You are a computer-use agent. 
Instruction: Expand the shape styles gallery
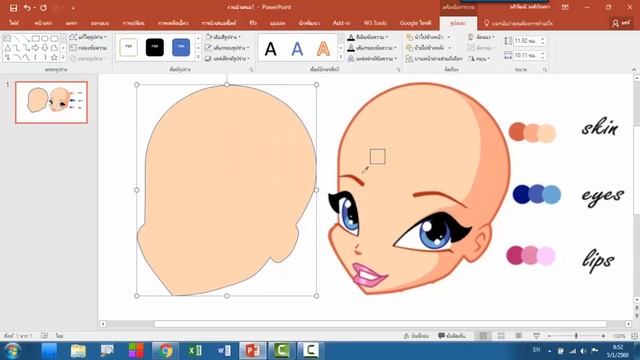tap(198, 58)
